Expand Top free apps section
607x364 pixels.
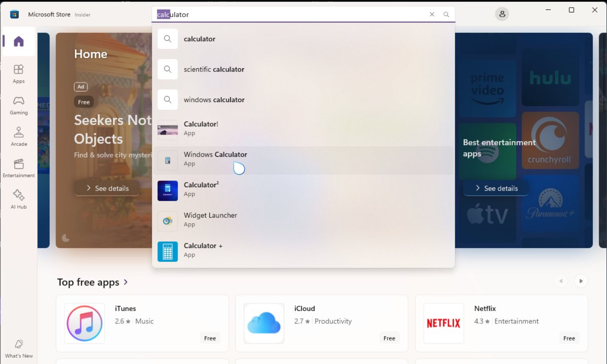pyautogui.click(x=126, y=282)
